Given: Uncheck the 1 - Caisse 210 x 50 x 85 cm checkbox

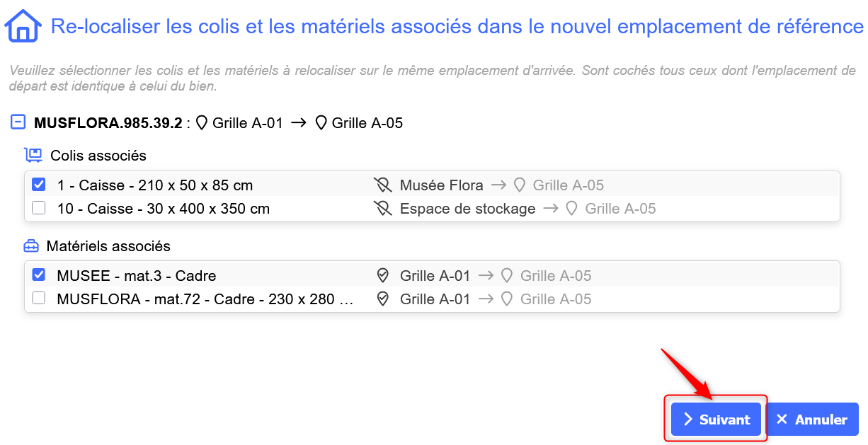Looking at the screenshot, I should 39,185.
